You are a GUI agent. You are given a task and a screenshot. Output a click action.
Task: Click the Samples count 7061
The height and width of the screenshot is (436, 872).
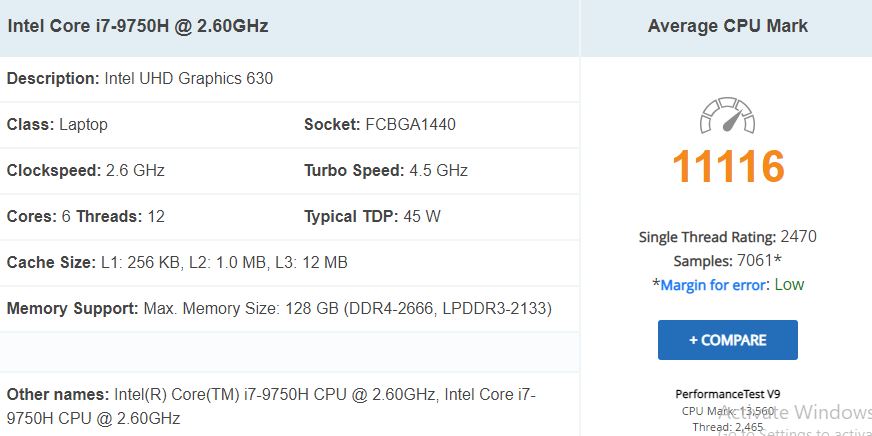click(x=755, y=261)
